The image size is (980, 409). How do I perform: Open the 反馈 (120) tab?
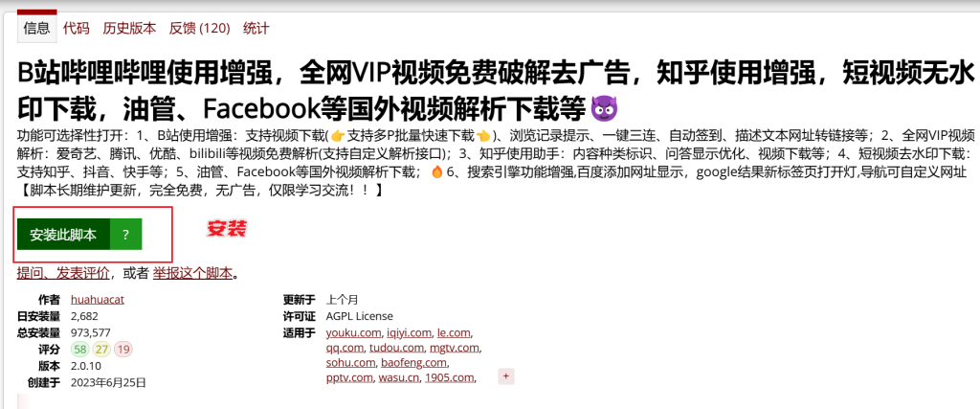pyautogui.click(x=199, y=28)
